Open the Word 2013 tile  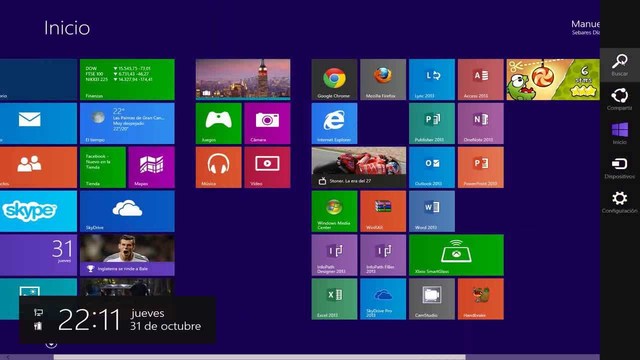(x=432, y=211)
